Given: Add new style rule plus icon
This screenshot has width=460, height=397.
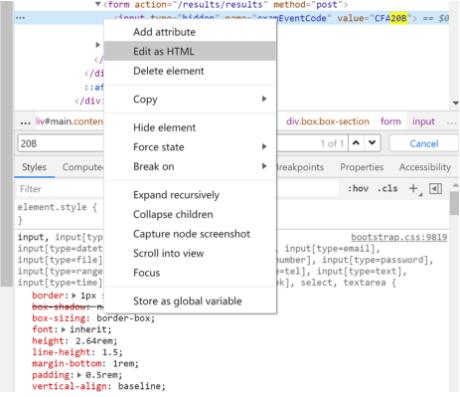Looking at the screenshot, I should click(413, 188).
